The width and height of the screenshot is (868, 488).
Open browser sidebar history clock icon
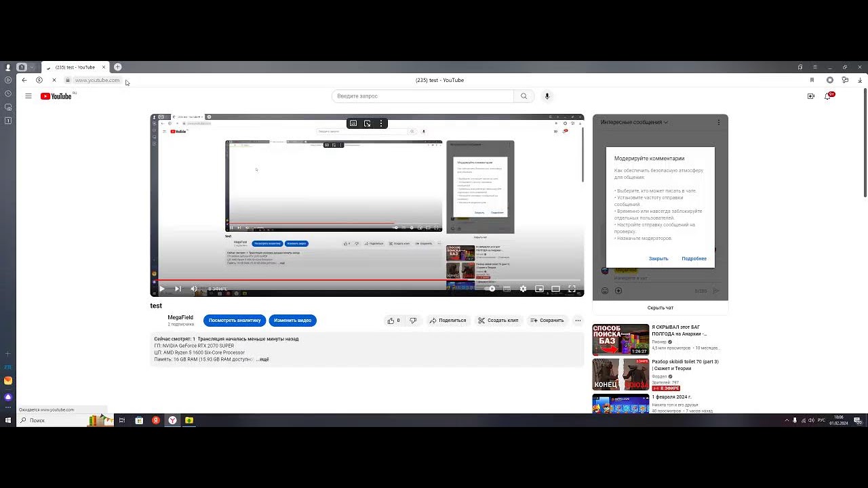(x=8, y=94)
